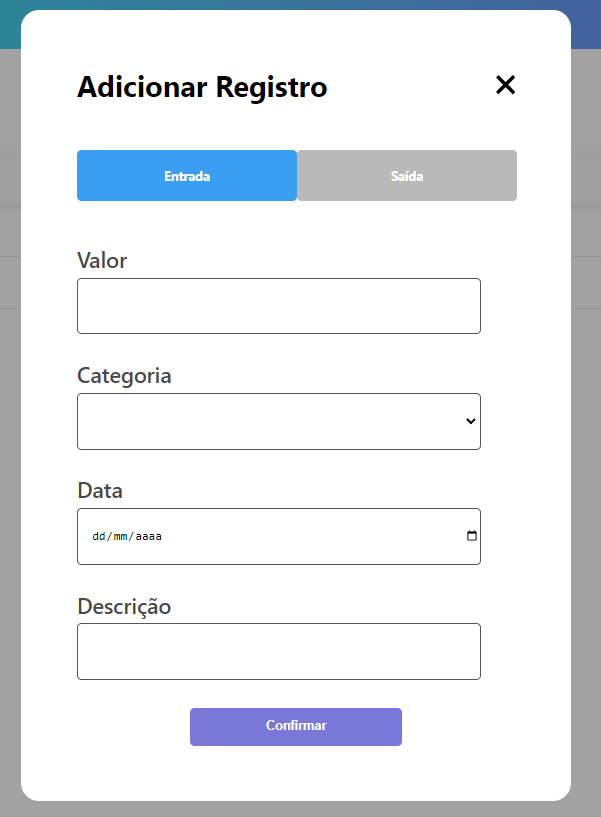
Task: Click the Data date field showing dd/mm/aaaa
Action: (250, 536)
